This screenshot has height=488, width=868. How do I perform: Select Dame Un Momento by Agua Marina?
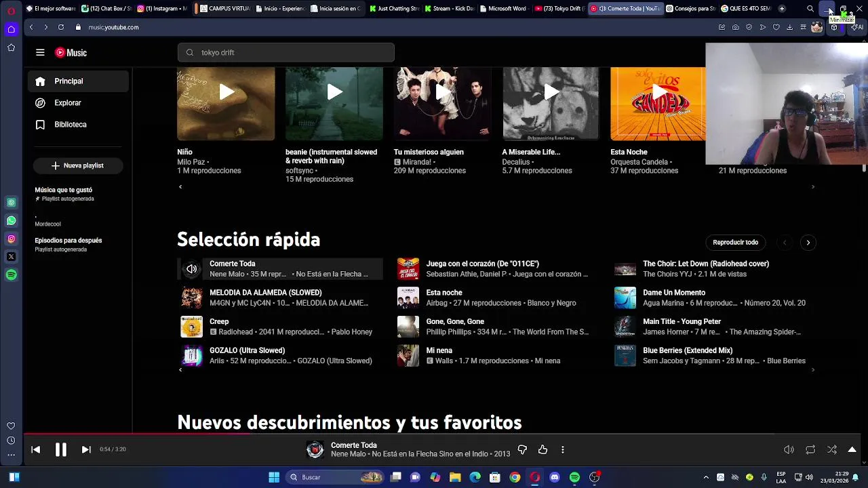[713, 298]
